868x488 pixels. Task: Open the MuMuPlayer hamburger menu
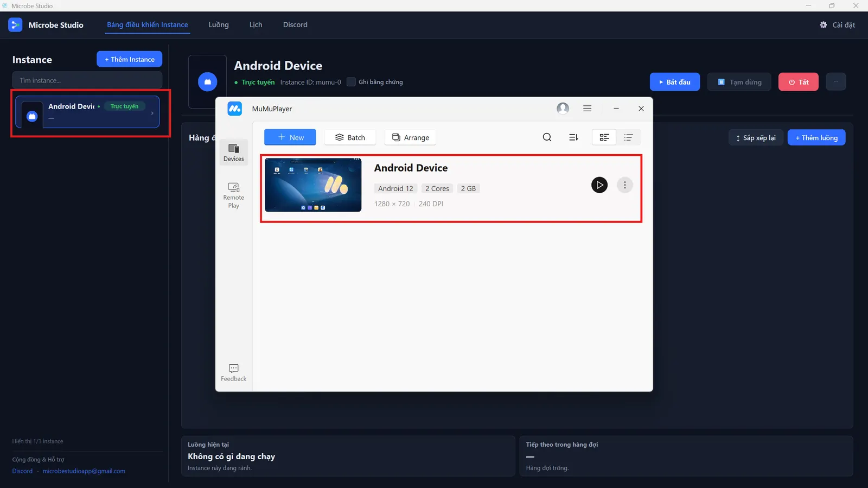click(587, 109)
